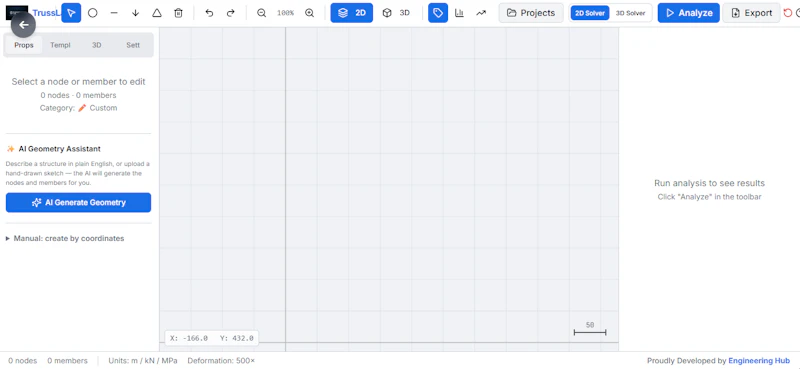Click the trending line deformation icon
The image size is (800, 369).
[x=481, y=13]
